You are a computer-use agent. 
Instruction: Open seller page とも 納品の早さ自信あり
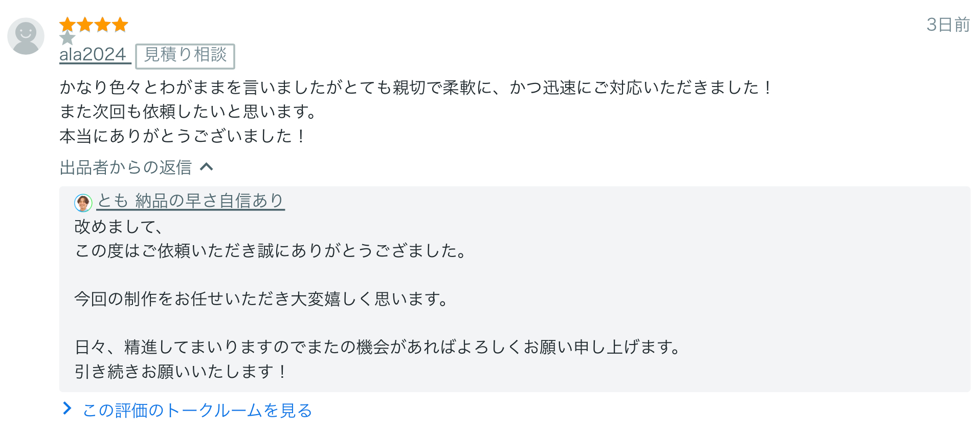190,201
